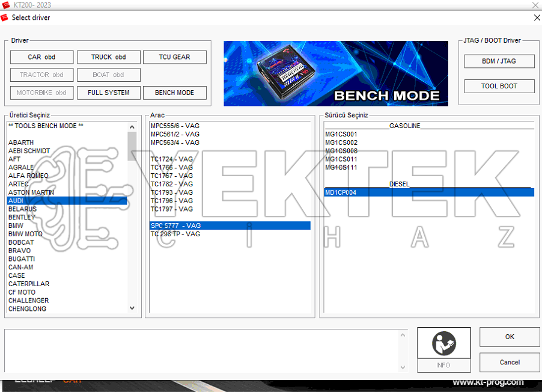
Task: Click the manufacturer list scrollbar thumb
Action: [132, 146]
